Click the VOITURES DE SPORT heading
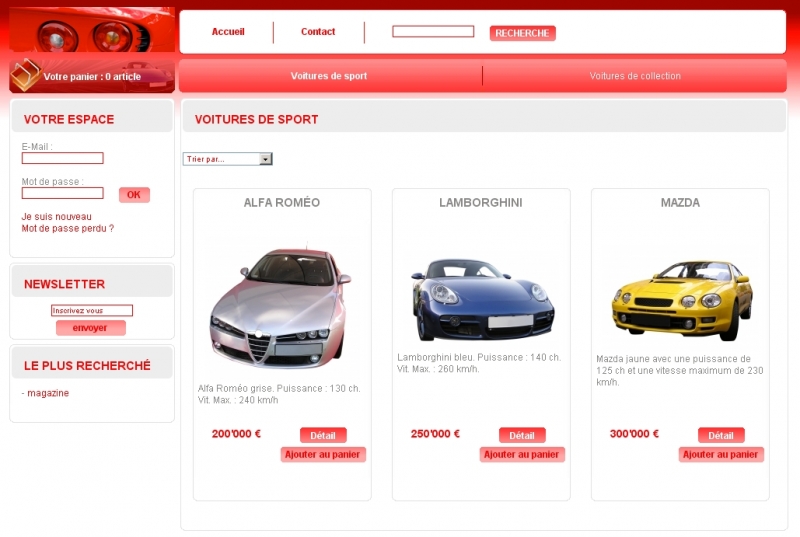 [256, 119]
